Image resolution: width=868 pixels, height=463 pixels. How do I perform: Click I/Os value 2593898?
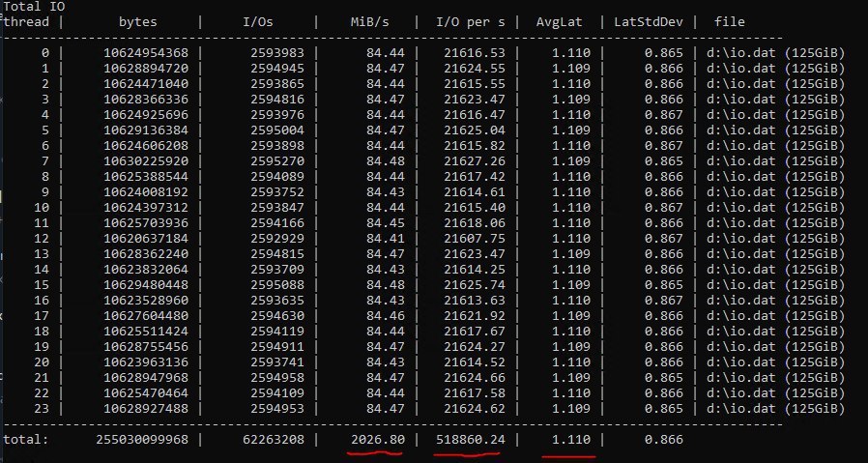tap(277, 146)
